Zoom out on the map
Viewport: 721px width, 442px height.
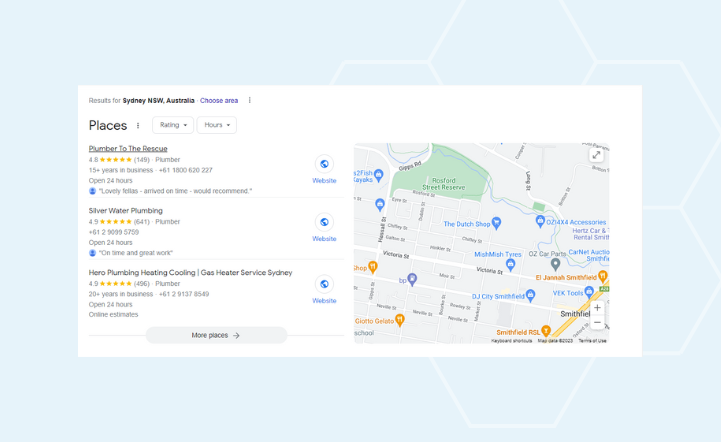tap(597, 322)
